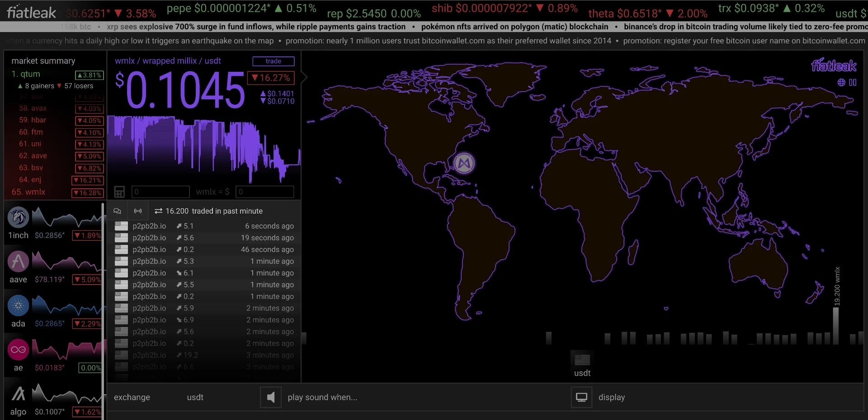Click the wmlx coin marker on the map

tap(464, 163)
